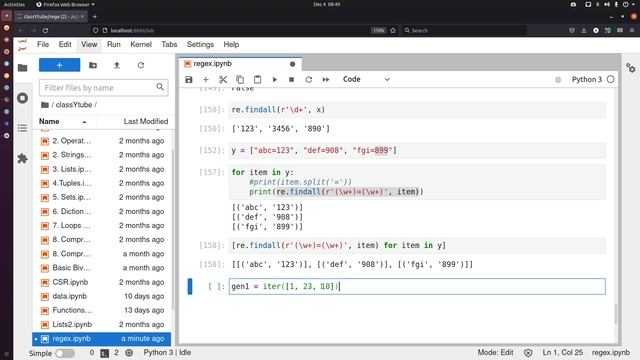Click classYtube folder breadcrumb
The height and width of the screenshot is (360, 640).
pyautogui.click(x=73, y=105)
